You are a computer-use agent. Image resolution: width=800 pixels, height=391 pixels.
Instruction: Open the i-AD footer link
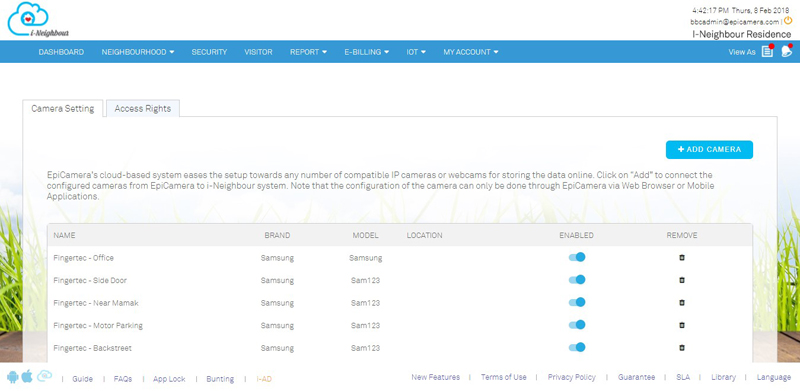click(264, 379)
